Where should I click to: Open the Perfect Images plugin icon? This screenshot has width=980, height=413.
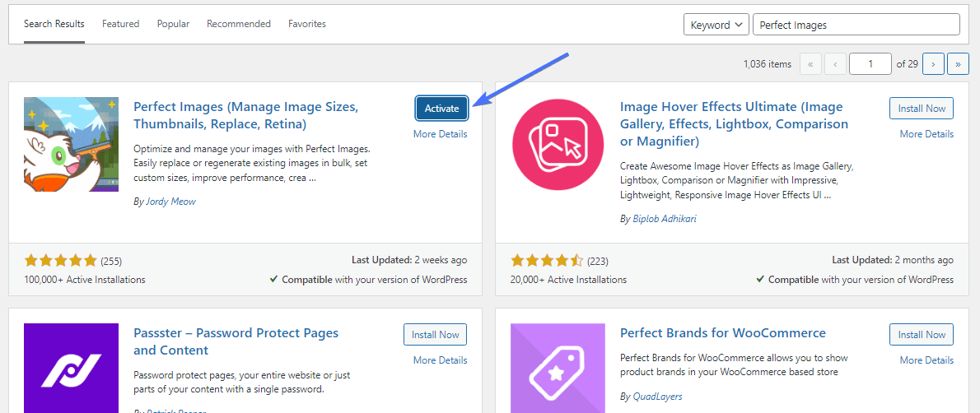tap(71, 144)
